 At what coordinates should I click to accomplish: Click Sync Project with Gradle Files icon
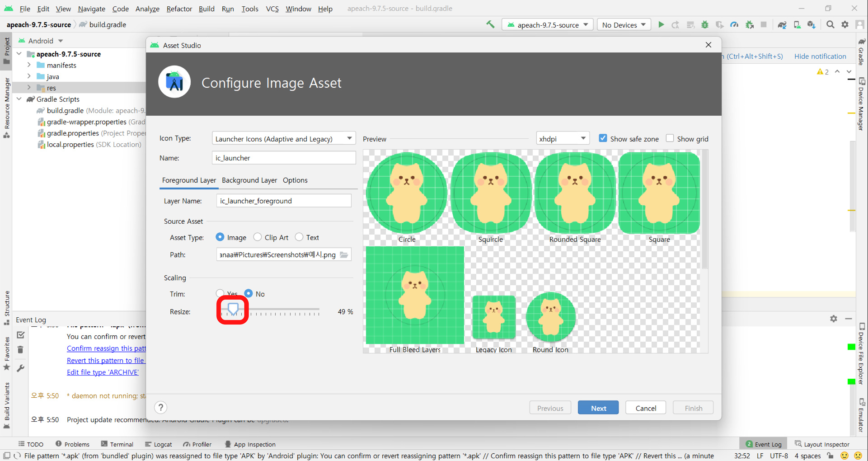[782, 24]
